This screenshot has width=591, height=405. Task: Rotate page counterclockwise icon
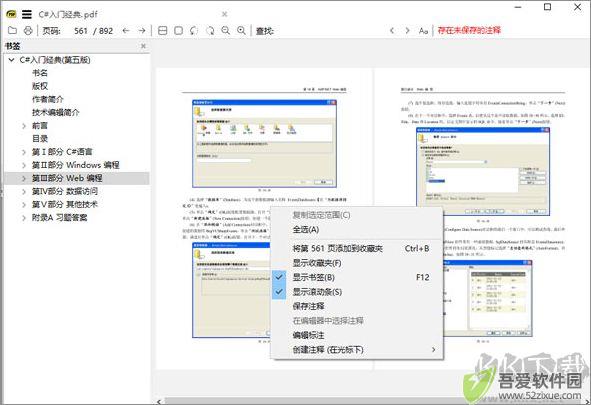click(194, 31)
